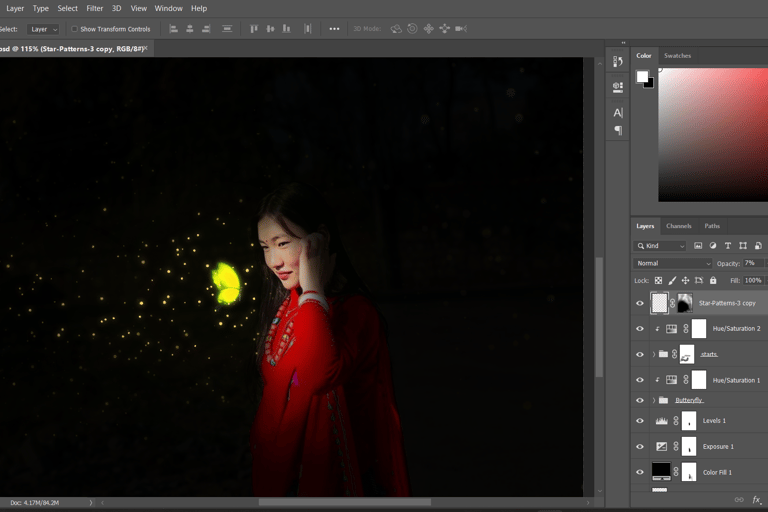Click distribute vertically icon in options bar
Image resolution: width=768 pixels, height=512 pixels.
[227, 29]
